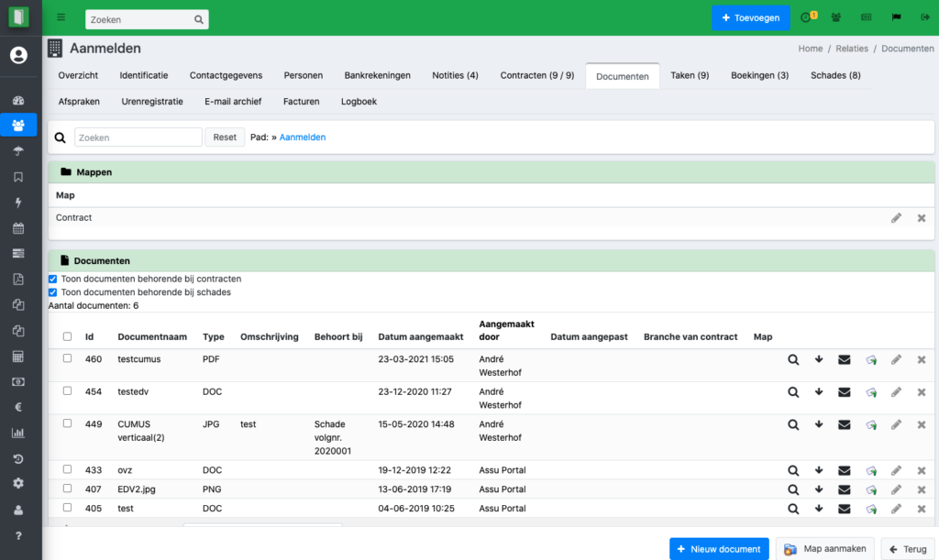Click the logout icon in the top bar
939x560 pixels.
[x=925, y=17]
